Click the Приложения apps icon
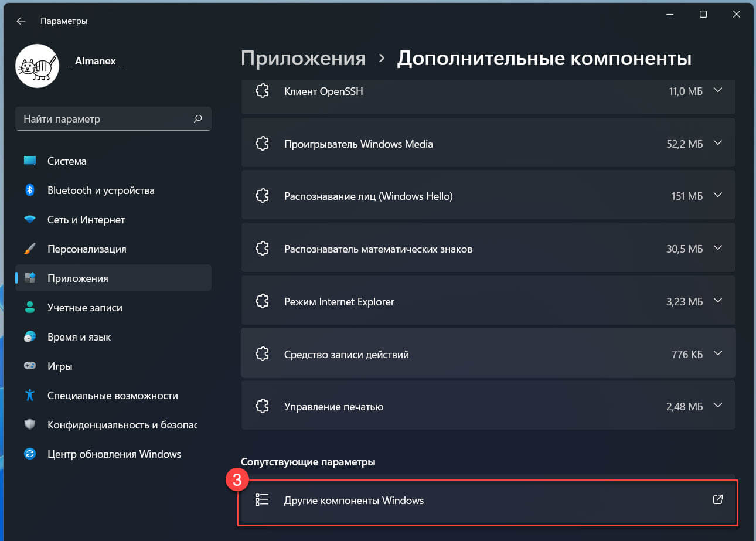The image size is (756, 541). tap(30, 278)
